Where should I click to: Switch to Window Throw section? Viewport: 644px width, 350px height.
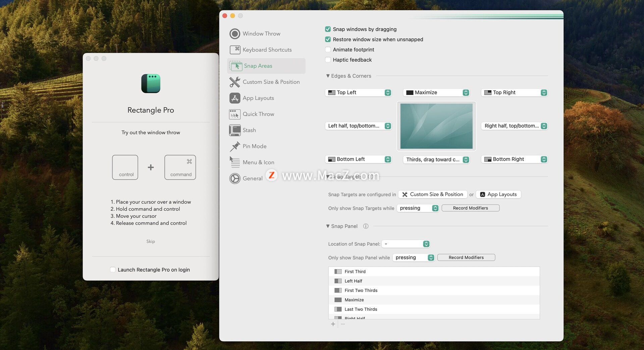point(262,34)
